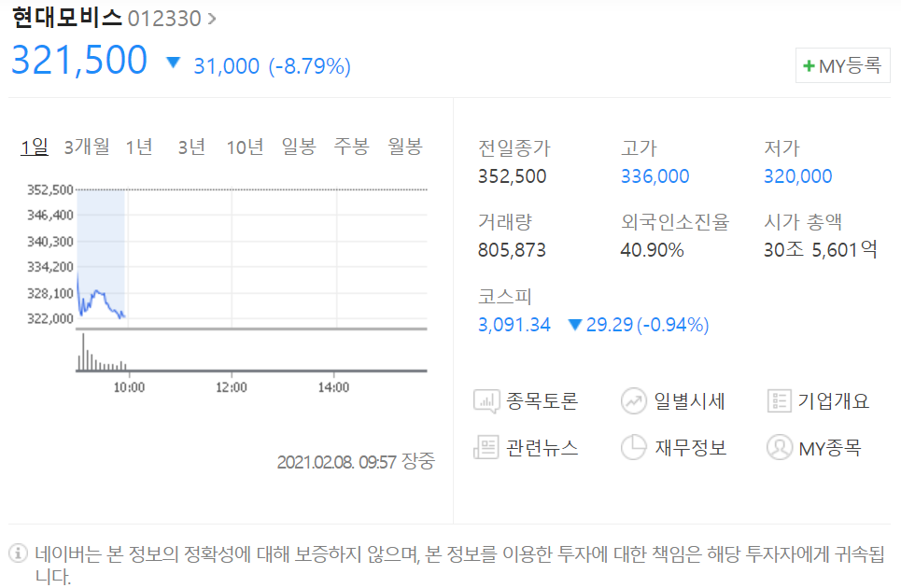
Task: Switch chart to 3년 period
Action: click(191, 147)
